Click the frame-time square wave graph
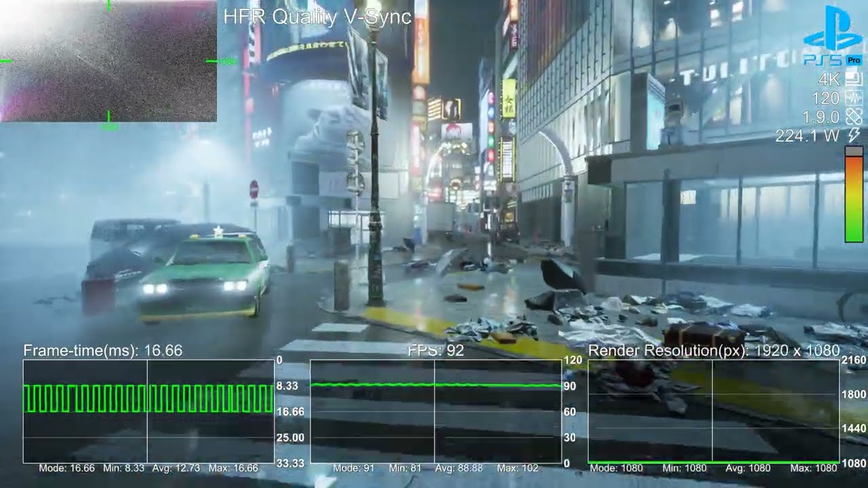Viewport: 868px width, 488px height. tap(149, 411)
